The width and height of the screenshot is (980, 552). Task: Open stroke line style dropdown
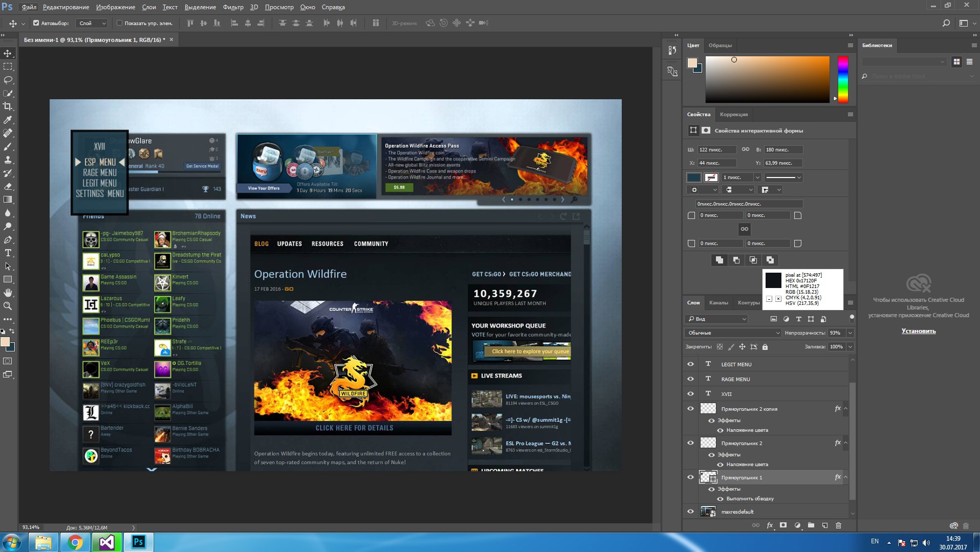[x=783, y=178]
